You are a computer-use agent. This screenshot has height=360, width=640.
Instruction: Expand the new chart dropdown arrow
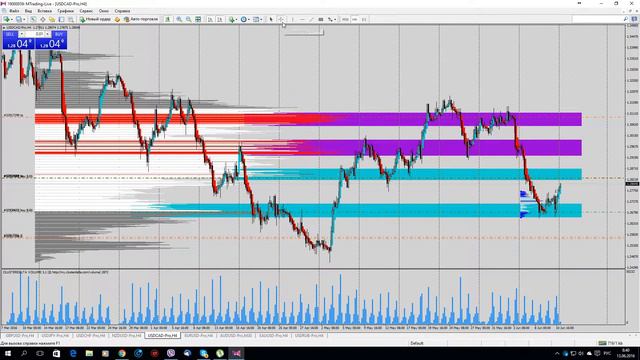coord(12,19)
